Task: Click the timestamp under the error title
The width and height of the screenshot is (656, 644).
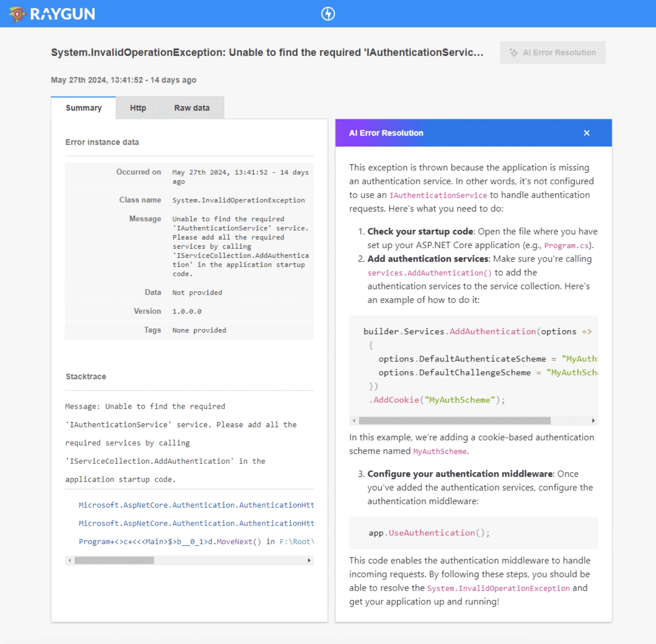Action: 124,80
